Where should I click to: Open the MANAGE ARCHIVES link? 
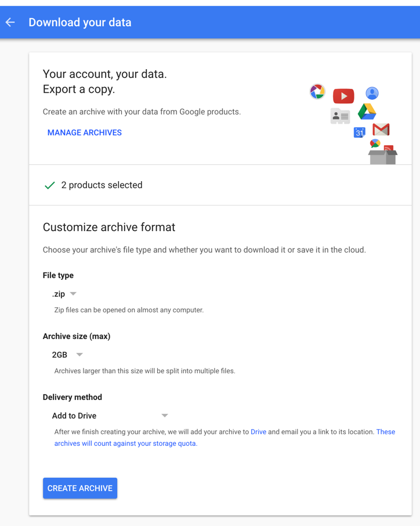[85, 132]
